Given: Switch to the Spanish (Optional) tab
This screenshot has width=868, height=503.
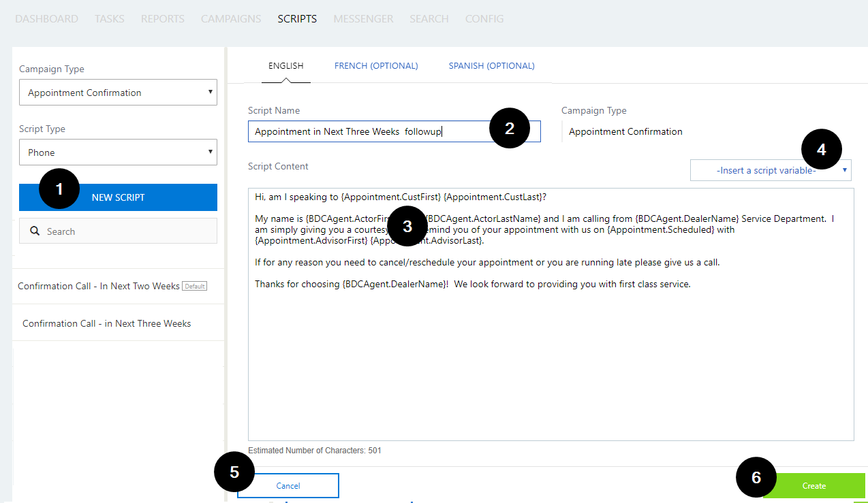Looking at the screenshot, I should point(491,66).
